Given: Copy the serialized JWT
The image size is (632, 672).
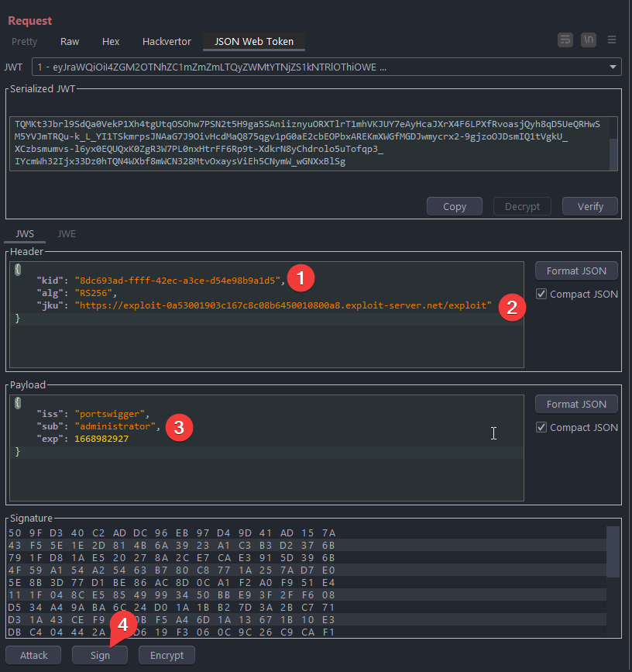Looking at the screenshot, I should [x=455, y=206].
